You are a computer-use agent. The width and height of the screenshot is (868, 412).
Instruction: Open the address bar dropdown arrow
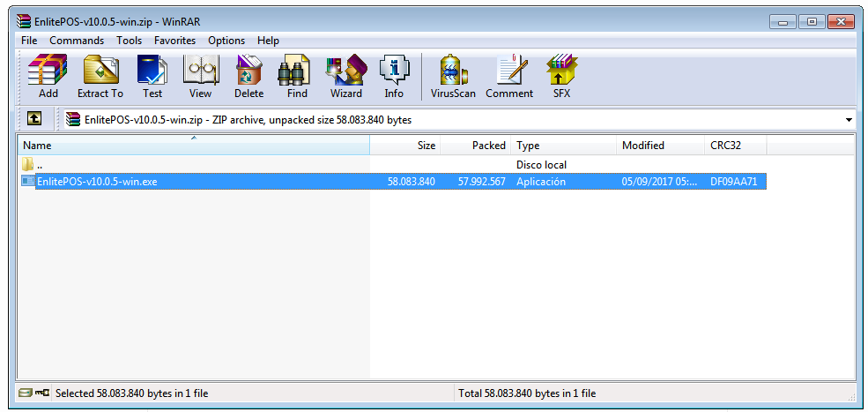coord(849,120)
